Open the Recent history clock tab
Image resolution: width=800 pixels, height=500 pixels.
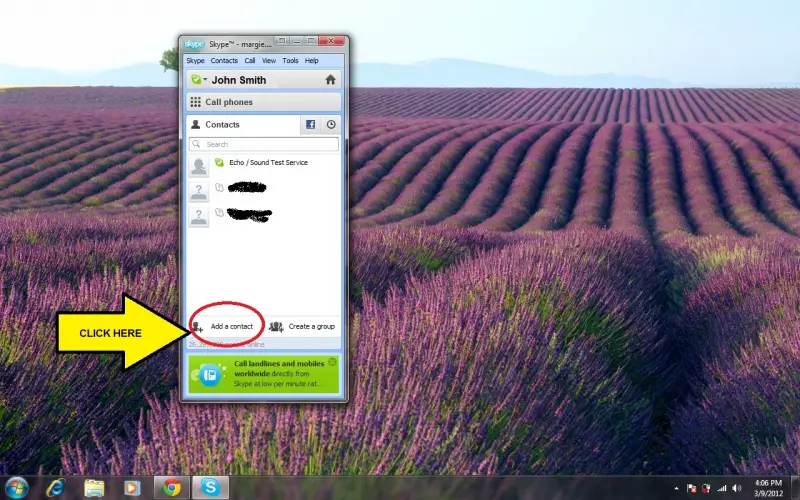pos(331,124)
